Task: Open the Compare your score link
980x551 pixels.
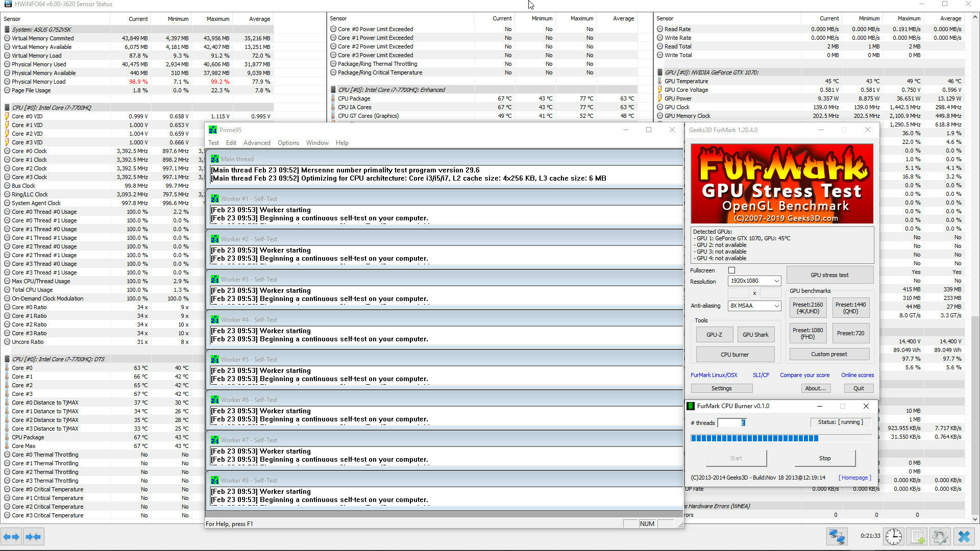Action: point(804,375)
